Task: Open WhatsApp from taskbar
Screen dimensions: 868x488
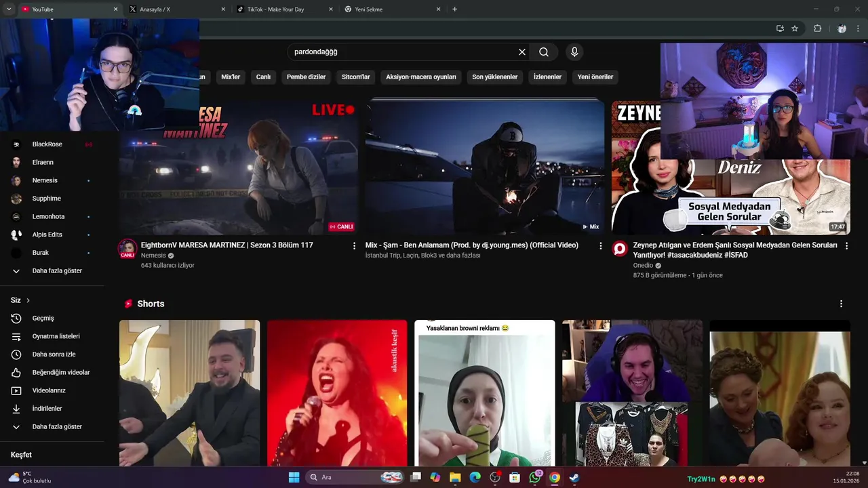Action: point(535,477)
